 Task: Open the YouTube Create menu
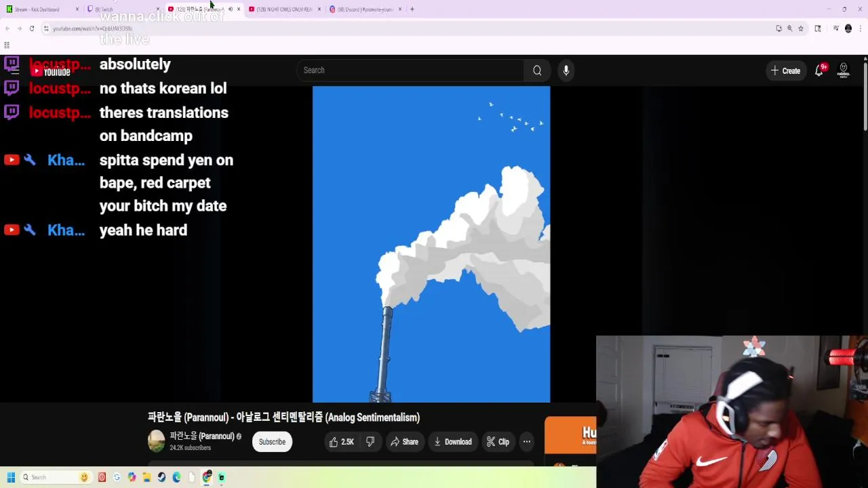785,70
